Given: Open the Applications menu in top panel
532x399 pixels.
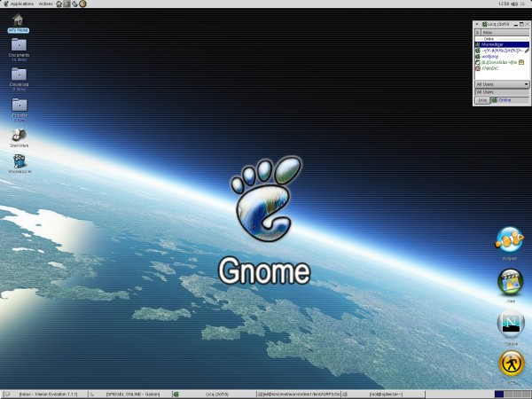Looking at the screenshot, I should (21, 4).
